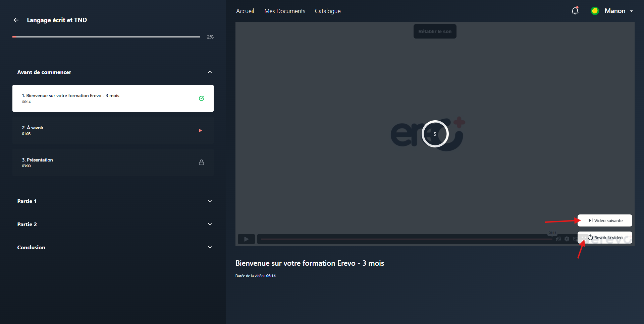Click the video title Bienvenue sur votre formation Erevo - 3 mois
This screenshot has height=324, width=644.
[x=310, y=263]
